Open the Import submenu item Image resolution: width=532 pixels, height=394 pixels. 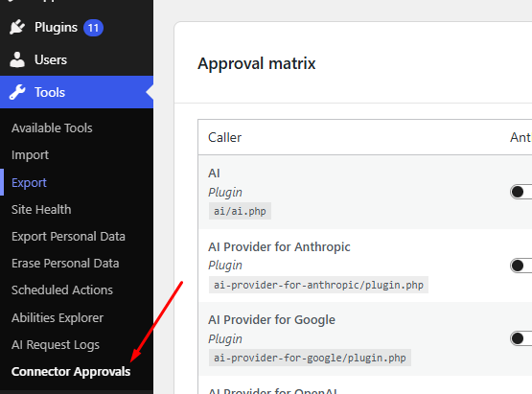(30, 155)
